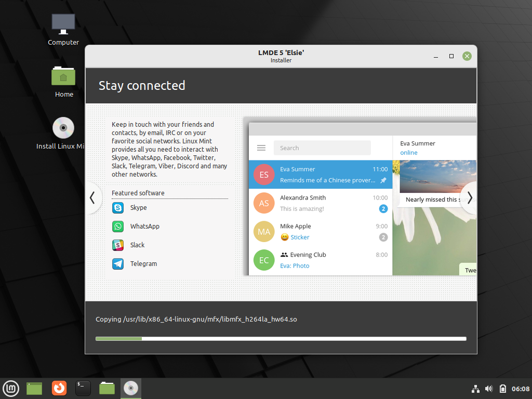Click the Search field in the chat preview
This screenshot has height=399, width=532.
(x=322, y=148)
